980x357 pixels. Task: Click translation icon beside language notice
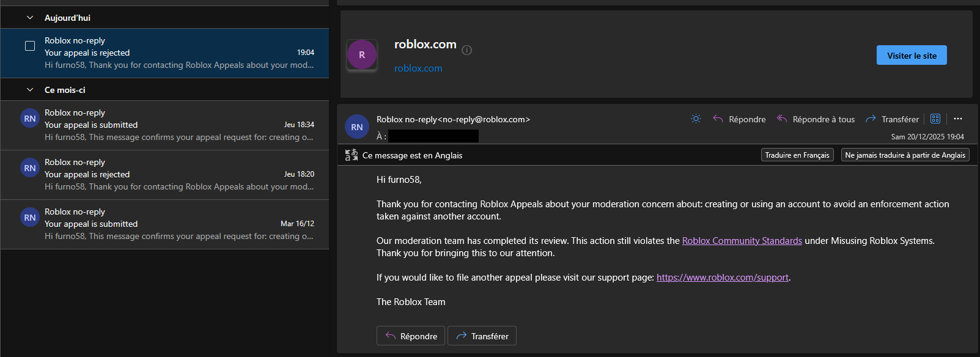[x=352, y=155]
